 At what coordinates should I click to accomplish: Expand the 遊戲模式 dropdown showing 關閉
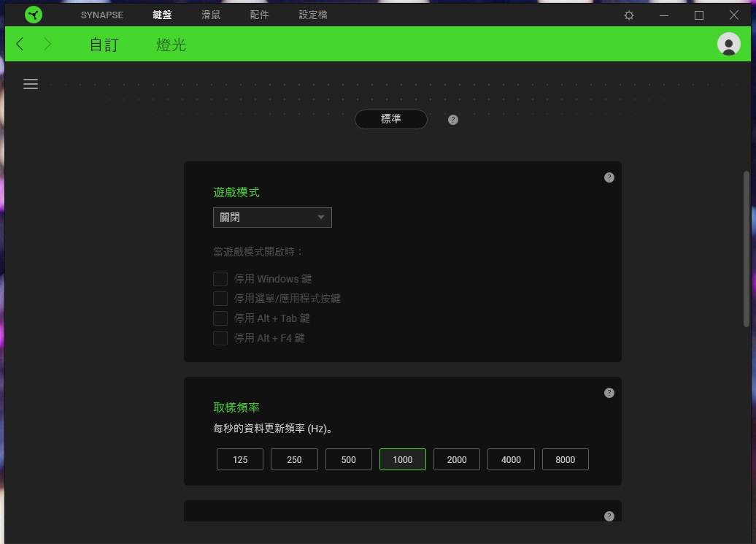click(272, 218)
